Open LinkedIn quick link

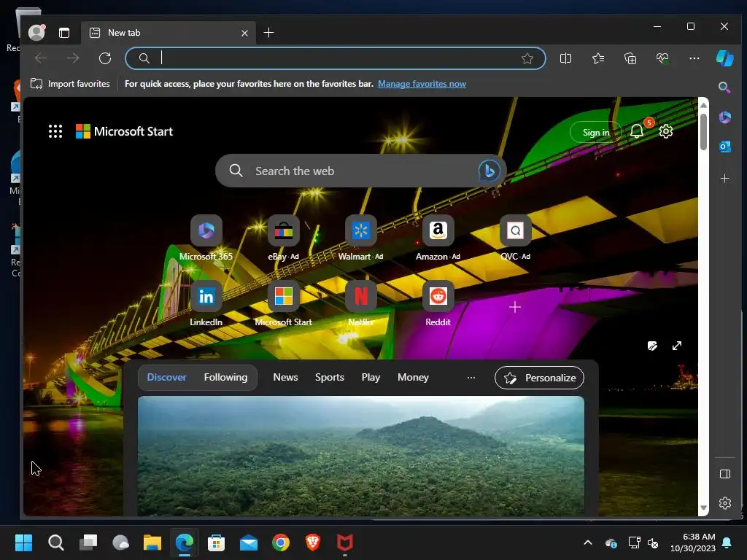[x=206, y=303]
